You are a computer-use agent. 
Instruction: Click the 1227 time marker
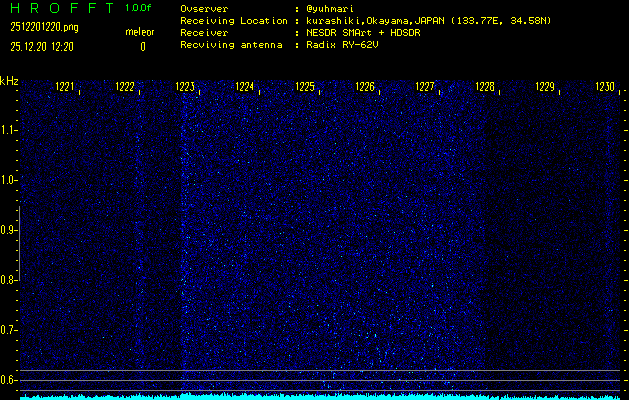tap(425, 87)
